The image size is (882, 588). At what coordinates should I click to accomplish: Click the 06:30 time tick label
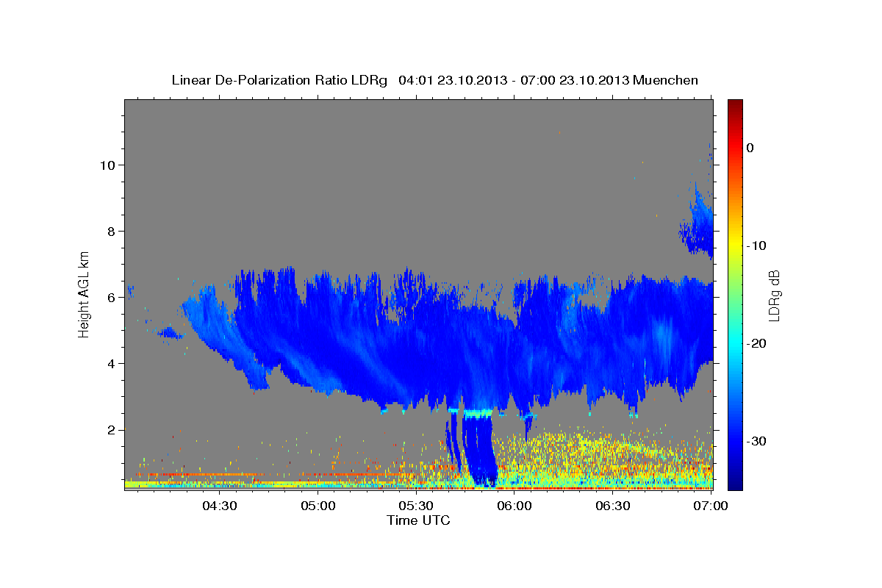pos(613,506)
